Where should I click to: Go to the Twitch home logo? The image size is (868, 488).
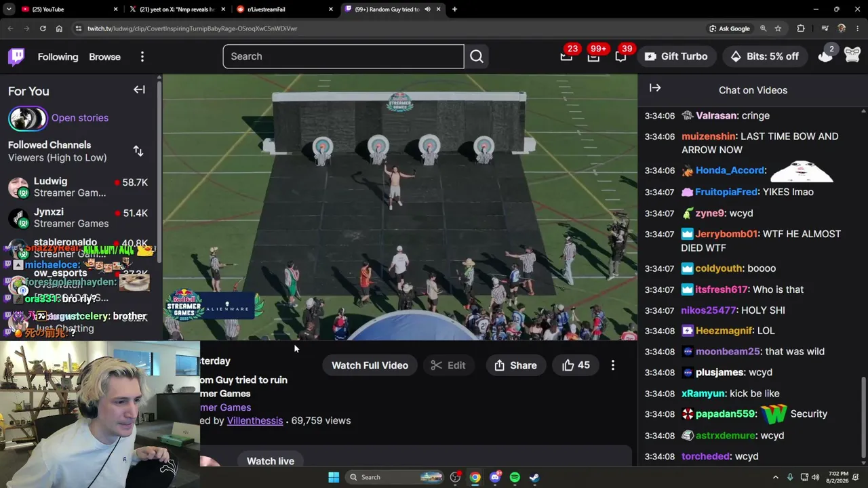point(16,57)
